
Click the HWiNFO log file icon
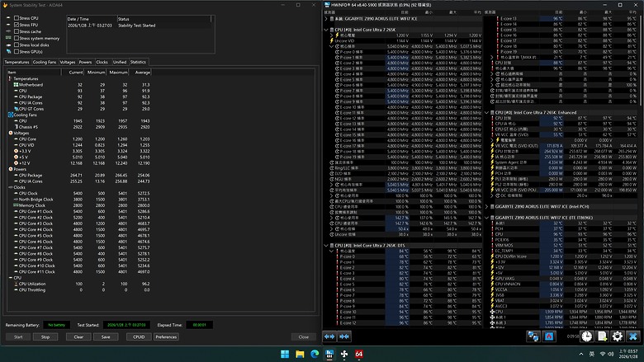(x=602, y=336)
